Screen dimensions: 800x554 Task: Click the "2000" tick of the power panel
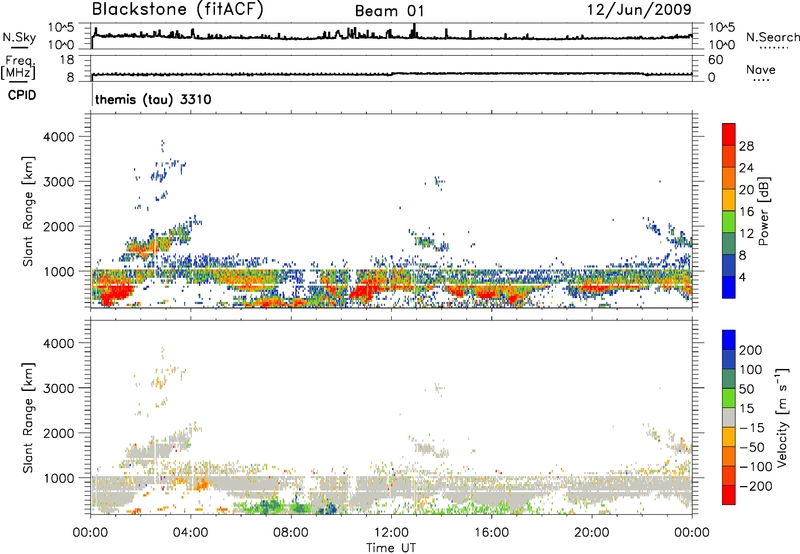[x=58, y=226]
